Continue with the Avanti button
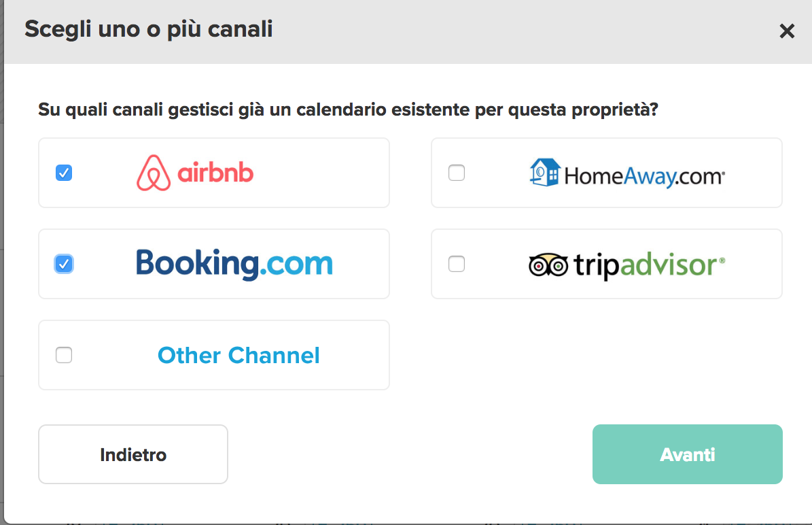The height and width of the screenshot is (525, 812). point(687,454)
